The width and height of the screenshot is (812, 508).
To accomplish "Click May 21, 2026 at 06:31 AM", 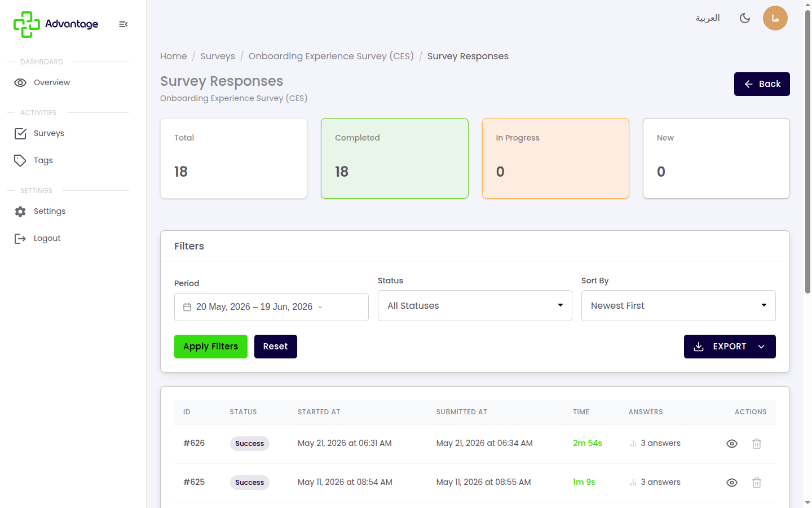I will click(345, 443).
